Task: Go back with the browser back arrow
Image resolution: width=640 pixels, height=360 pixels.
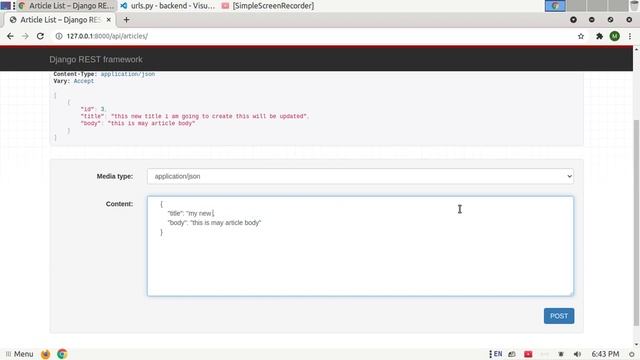Action: [10, 36]
